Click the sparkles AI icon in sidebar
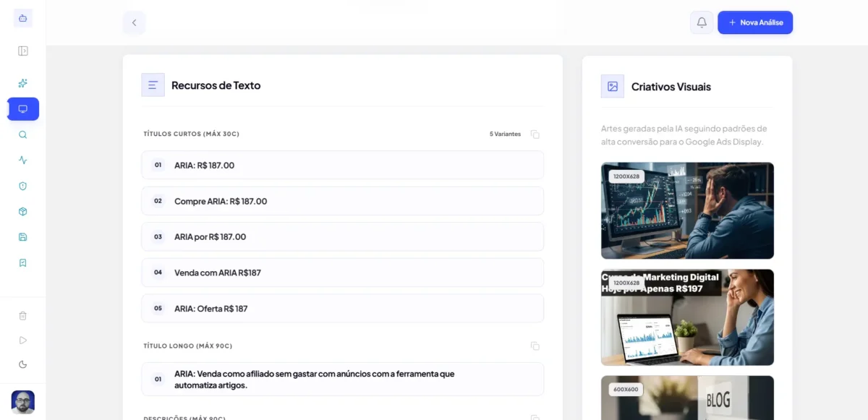 [x=23, y=83]
